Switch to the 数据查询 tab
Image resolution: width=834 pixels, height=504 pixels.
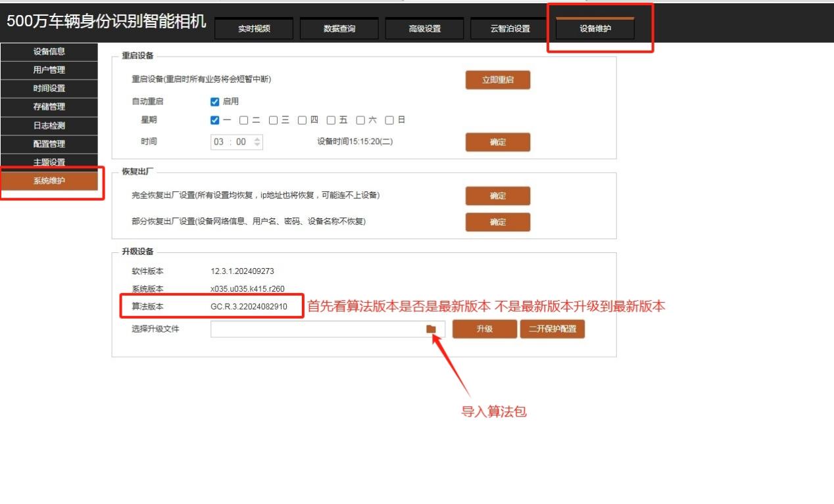click(339, 29)
